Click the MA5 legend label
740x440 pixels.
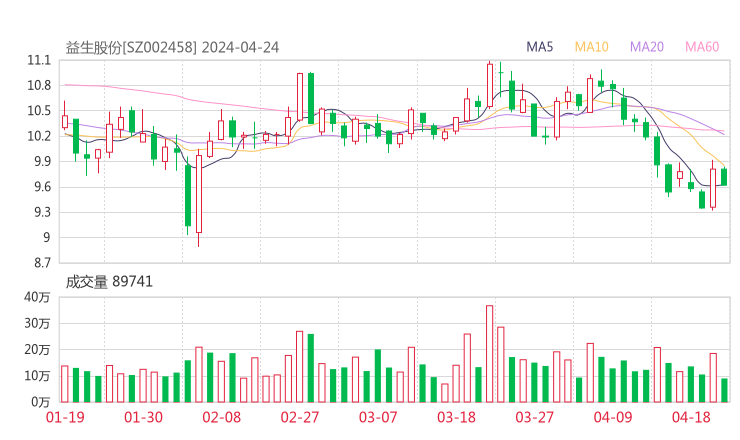click(x=539, y=47)
